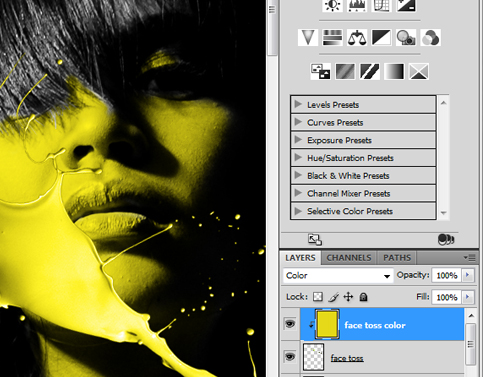Hide the face toss layer
The image size is (483, 377).
[x=290, y=357]
